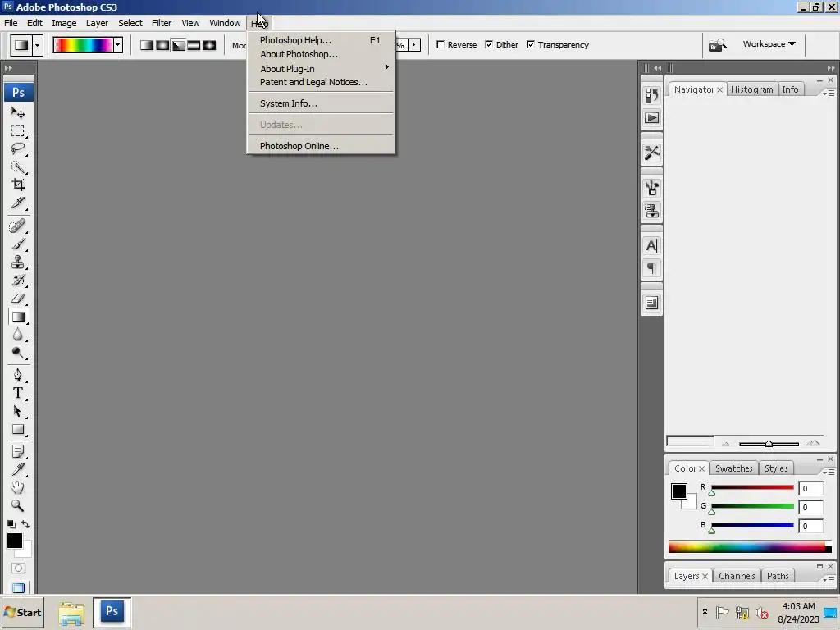This screenshot has width=840, height=630.
Task: Open File Explorer from taskbar
Action: tap(71, 613)
